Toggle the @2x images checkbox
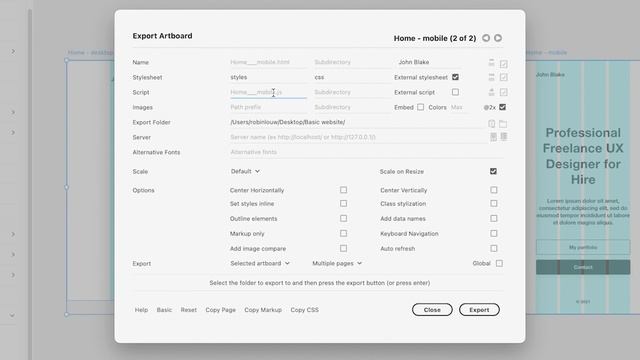 [x=502, y=107]
